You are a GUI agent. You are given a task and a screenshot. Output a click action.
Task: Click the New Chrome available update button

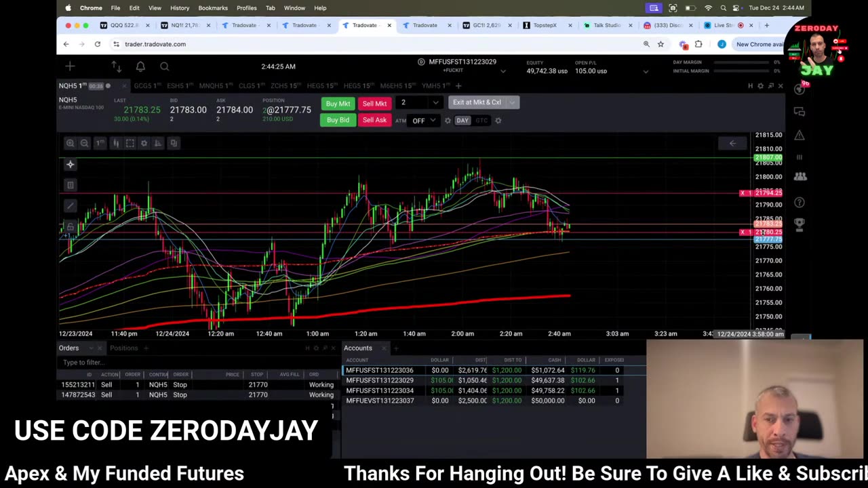(x=759, y=44)
